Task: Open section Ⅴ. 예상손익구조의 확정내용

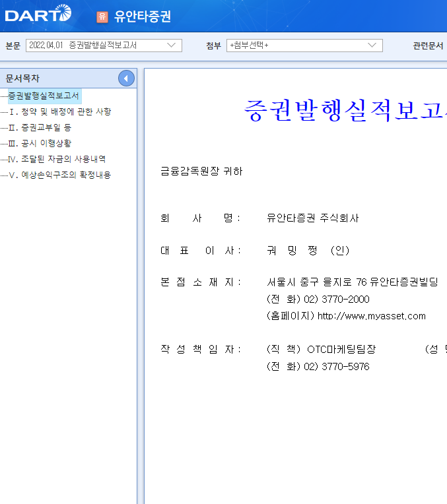Action: pos(60,175)
